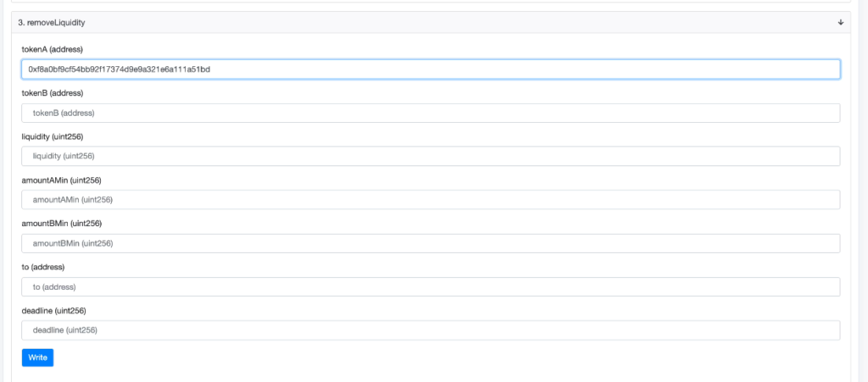Click the amountAMin input field

pyautogui.click(x=431, y=200)
